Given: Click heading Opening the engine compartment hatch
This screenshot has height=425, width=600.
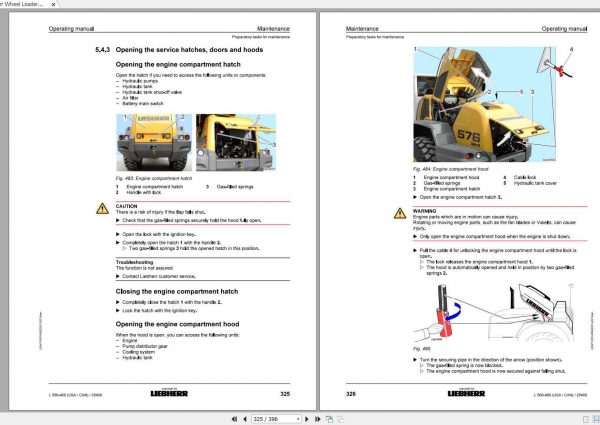Looking at the screenshot, I should (x=178, y=64).
